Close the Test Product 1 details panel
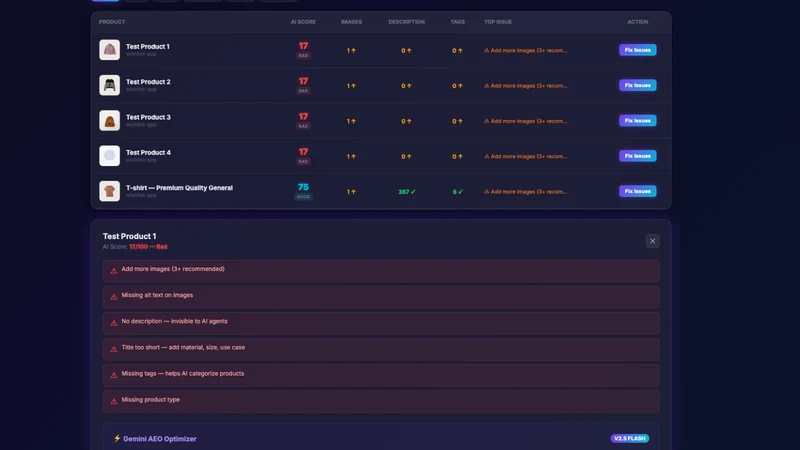 click(652, 241)
